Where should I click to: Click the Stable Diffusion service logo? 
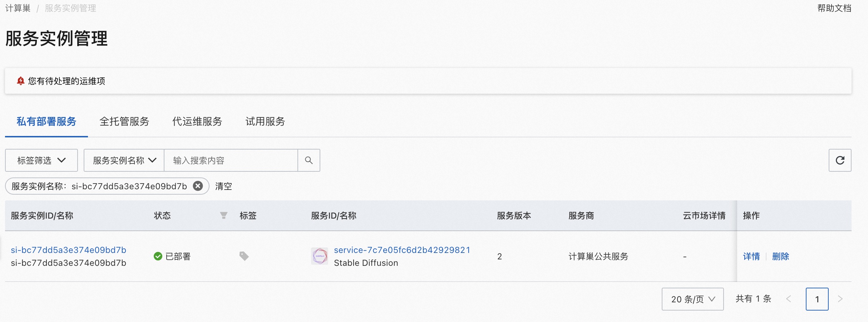click(x=319, y=256)
